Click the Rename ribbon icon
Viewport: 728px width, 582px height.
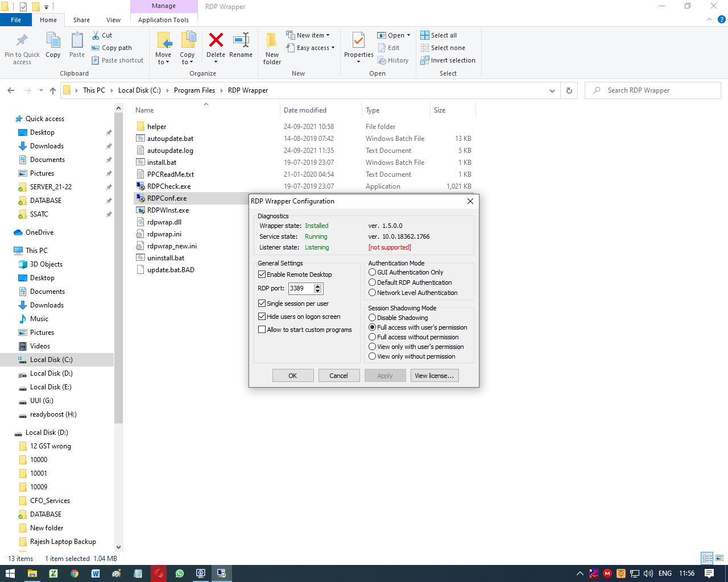click(x=241, y=40)
